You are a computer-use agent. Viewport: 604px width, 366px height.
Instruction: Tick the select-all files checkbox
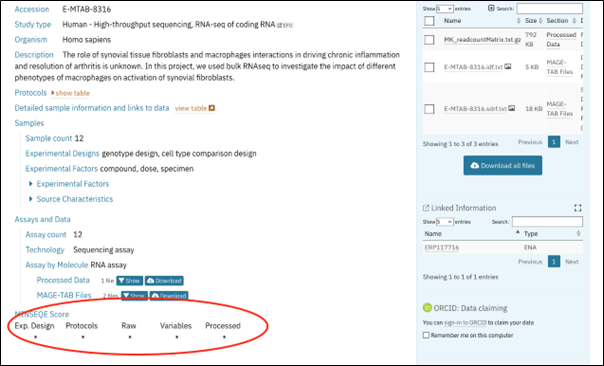tap(429, 21)
